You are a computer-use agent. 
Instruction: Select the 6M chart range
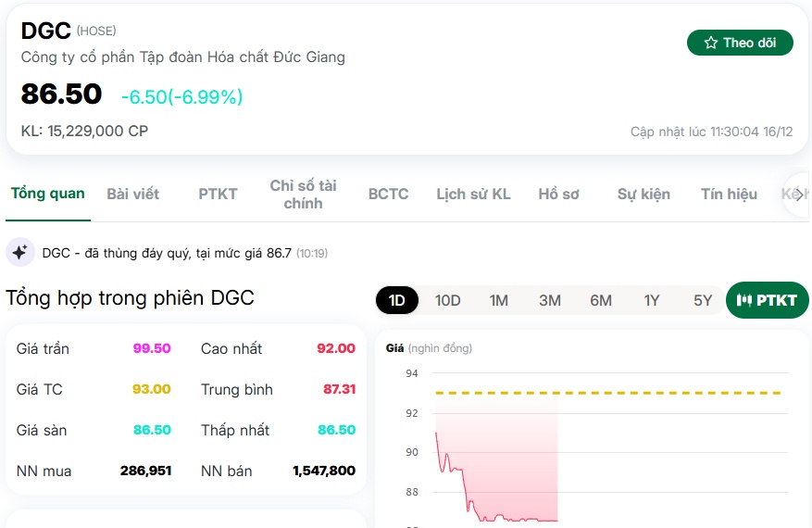[x=601, y=300]
